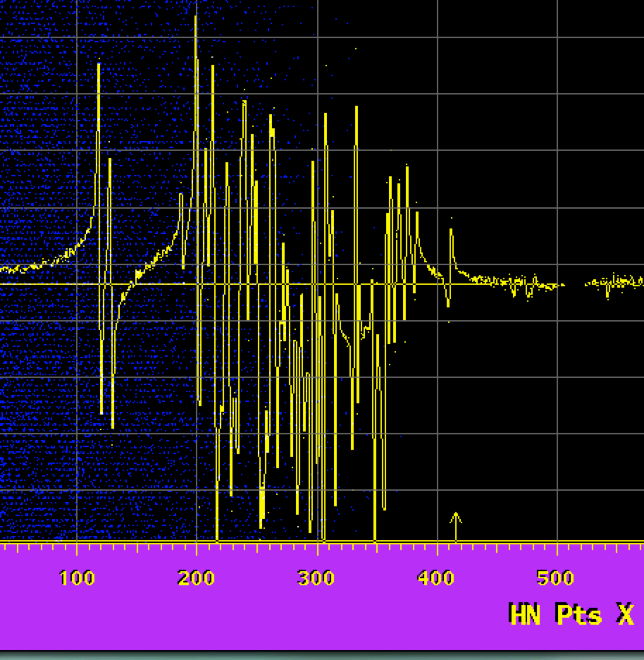This screenshot has height=660, width=644.
Task: Click the 100 label on the axis
Action: point(77,579)
